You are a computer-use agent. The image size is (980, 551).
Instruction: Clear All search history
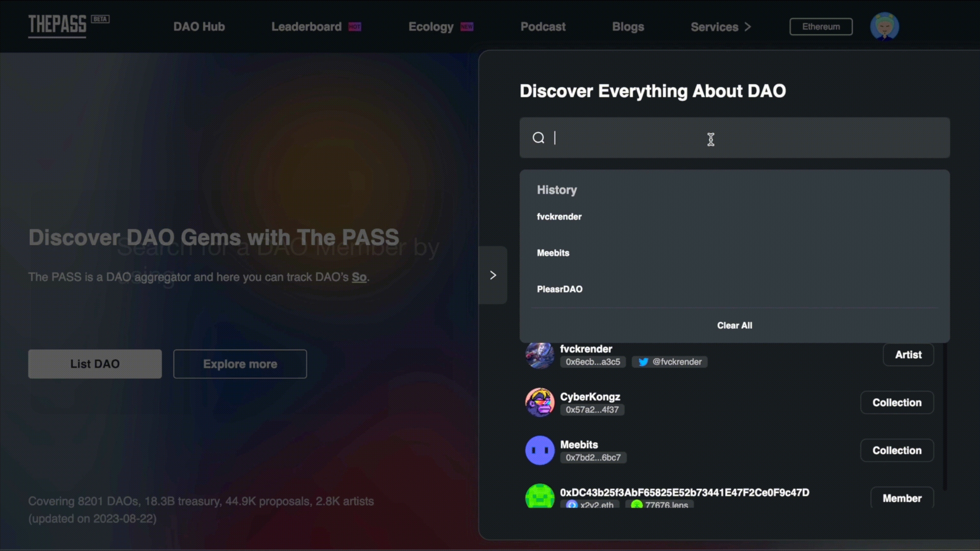click(x=734, y=325)
